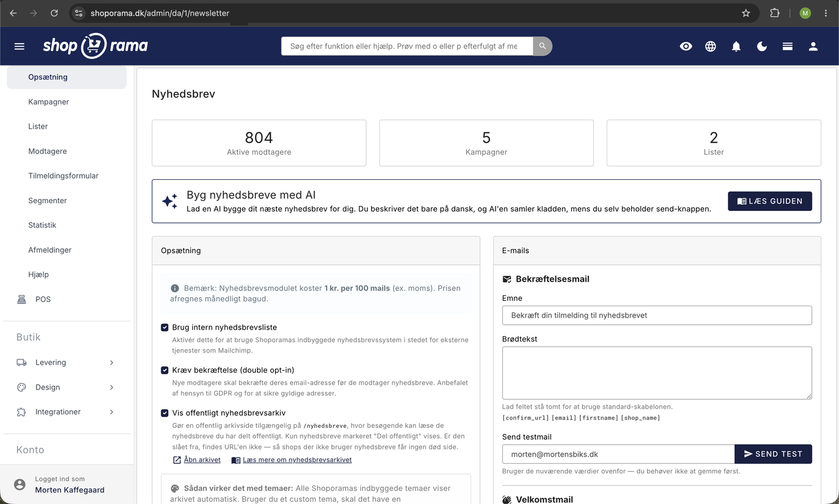Click the 2 Lister stat card
This screenshot has height=504, width=839.
point(714,143)
